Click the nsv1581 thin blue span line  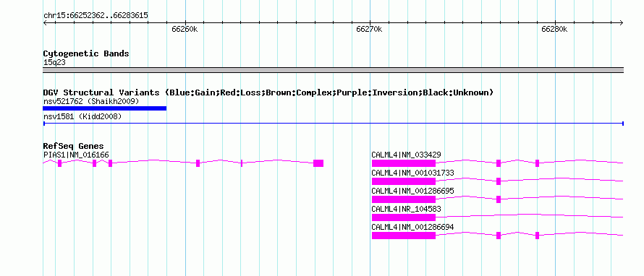pyautogui.click(x=334, y=123)
